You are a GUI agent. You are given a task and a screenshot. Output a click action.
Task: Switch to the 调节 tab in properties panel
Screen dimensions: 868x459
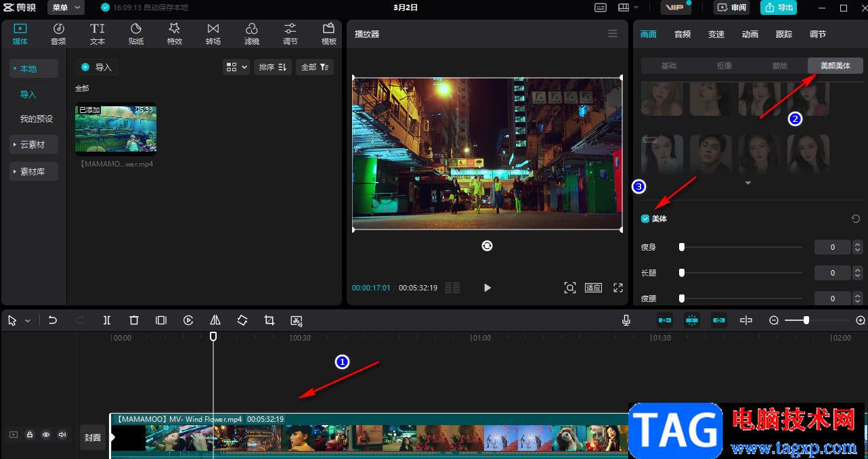click(818, 34)
